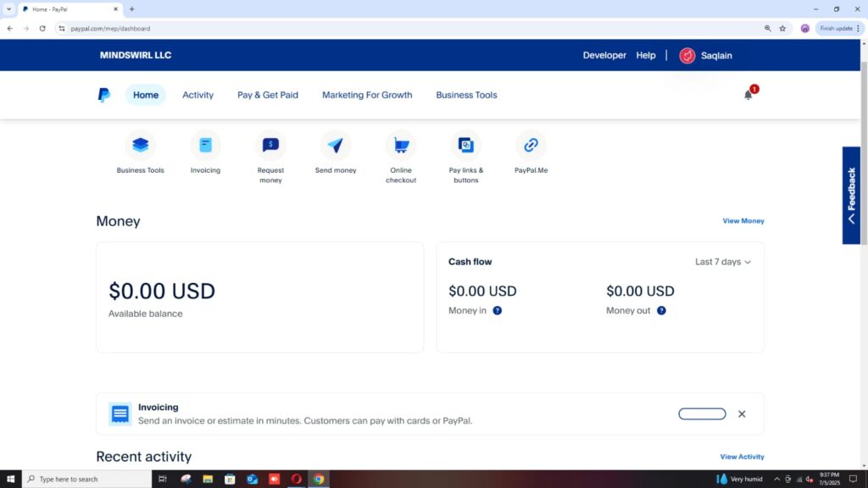The width and height of the screenshot is (868, 488).
Task: Click the View Money link
Action: 743,221
